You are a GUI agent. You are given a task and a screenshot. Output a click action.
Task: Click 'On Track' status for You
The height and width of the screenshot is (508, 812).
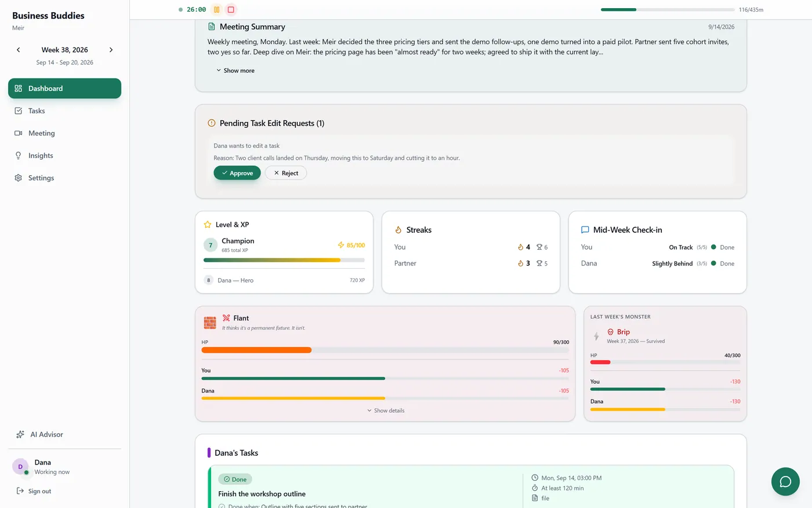(x=681, y=247)
